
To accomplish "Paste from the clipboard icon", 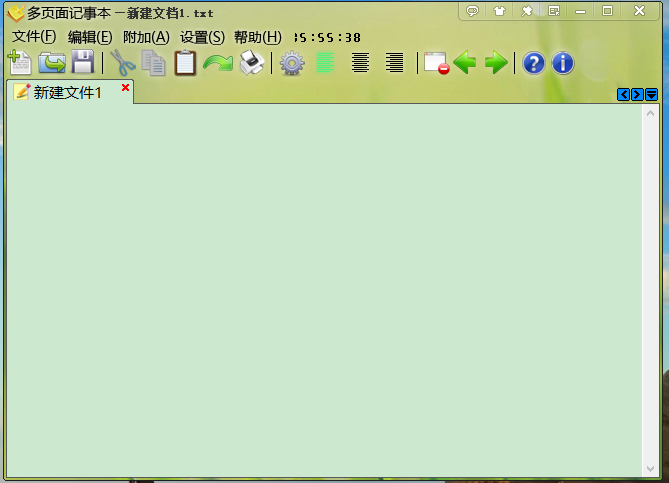I will point(185,63).
